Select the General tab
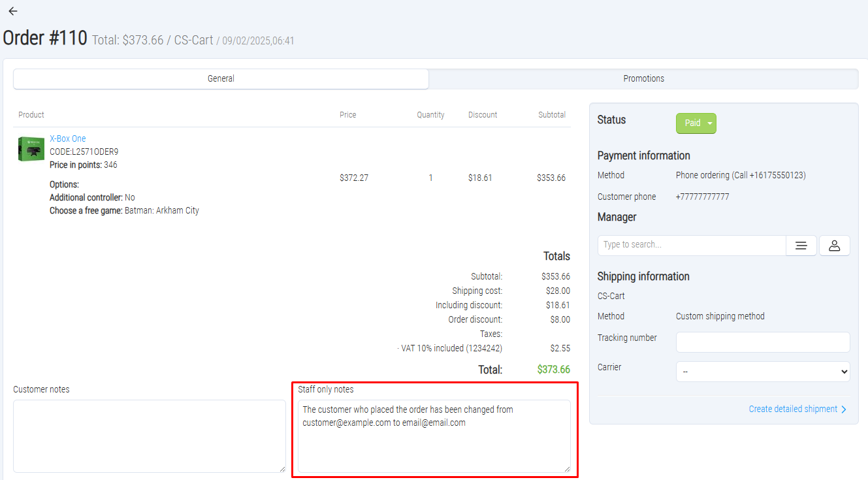Viewport: 868px width, 480px height. (x=221, y=78)
